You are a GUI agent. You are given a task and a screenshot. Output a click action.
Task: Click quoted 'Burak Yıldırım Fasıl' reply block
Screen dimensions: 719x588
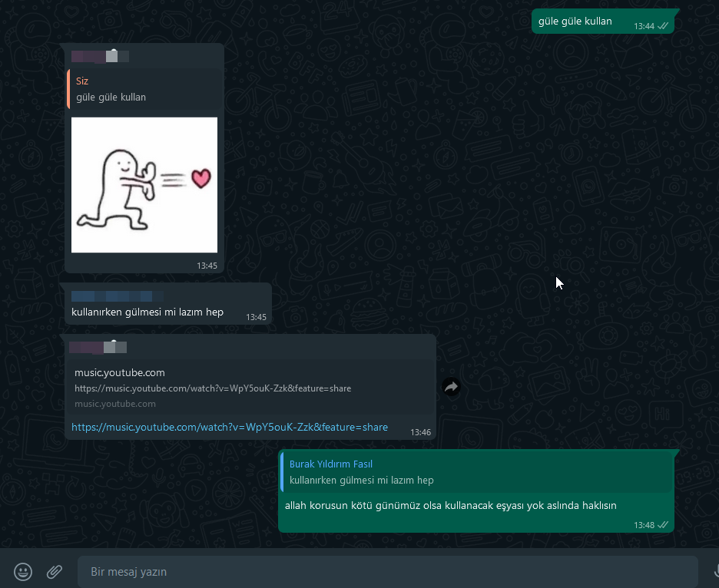[x=476, y=472]
